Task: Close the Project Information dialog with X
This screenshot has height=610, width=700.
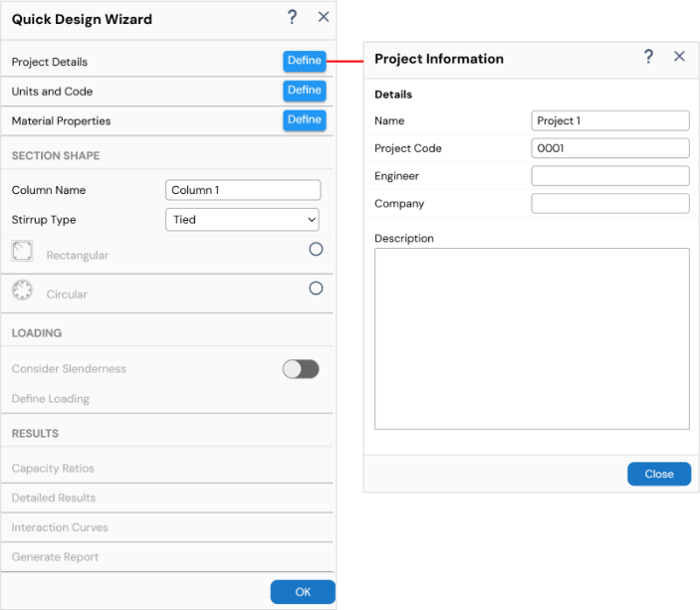Action: pyautogui.click(x=679, y=57)
